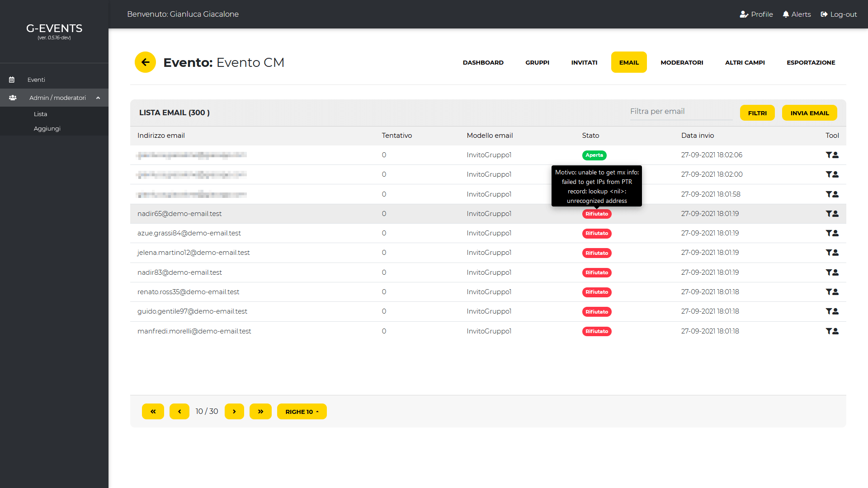
Task: Click the Filtra per email field
Action: pyautogui.click(x=681, y=112)
